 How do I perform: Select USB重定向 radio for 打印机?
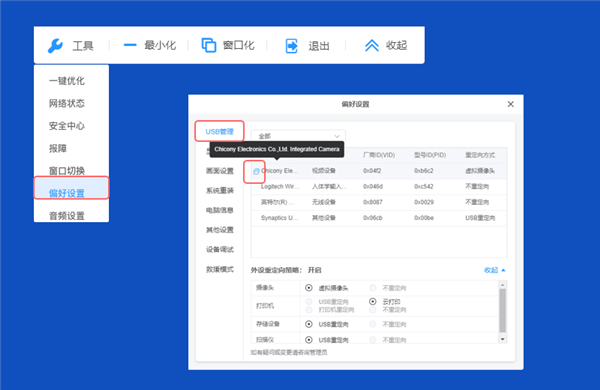(x=309, y=302)
